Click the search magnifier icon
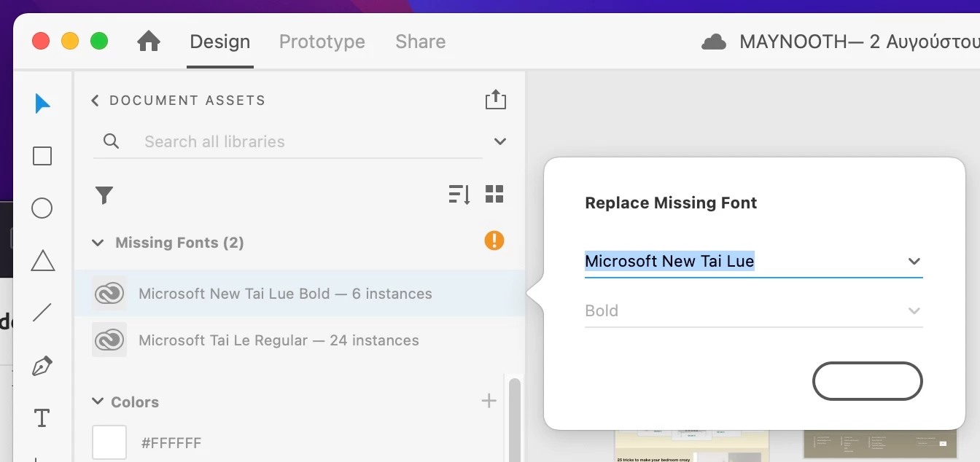Screen dimensions: 980x462 click(x=112, y=141)
